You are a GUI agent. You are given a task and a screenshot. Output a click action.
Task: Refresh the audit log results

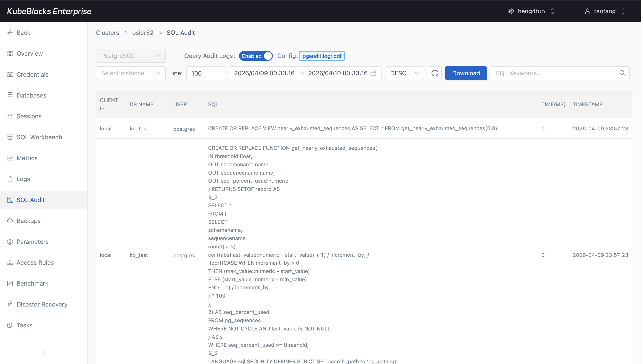[435, 73]
